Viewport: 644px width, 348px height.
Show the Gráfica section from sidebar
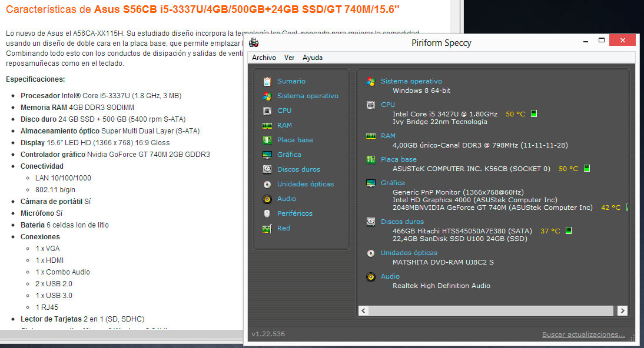(289, 155)
